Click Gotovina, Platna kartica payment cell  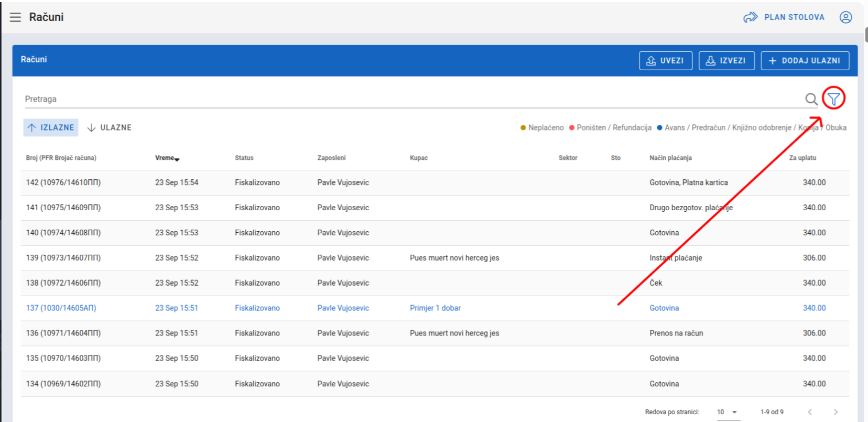[x=689, y=182]
